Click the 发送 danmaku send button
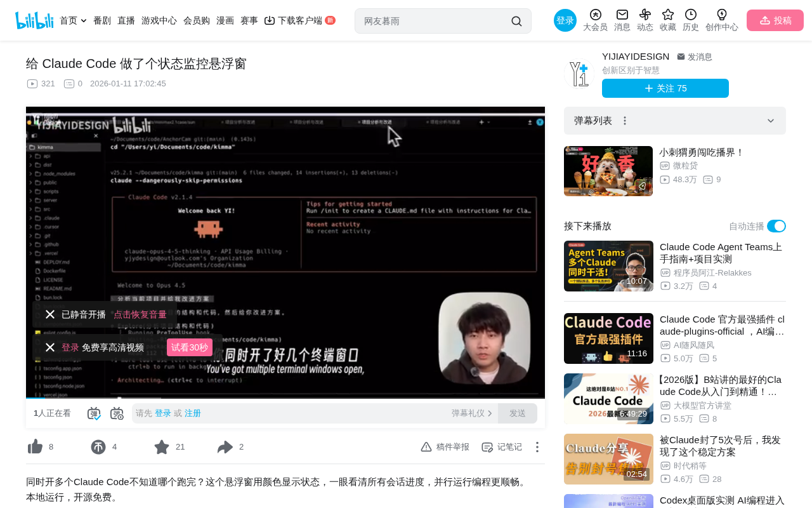812x508 pixels. coord(518,413)
